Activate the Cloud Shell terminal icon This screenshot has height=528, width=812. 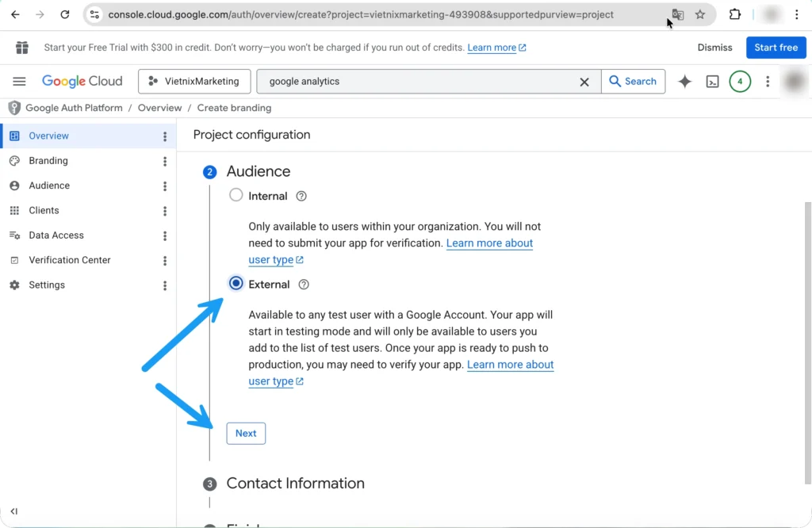click(x=712, y=82)
